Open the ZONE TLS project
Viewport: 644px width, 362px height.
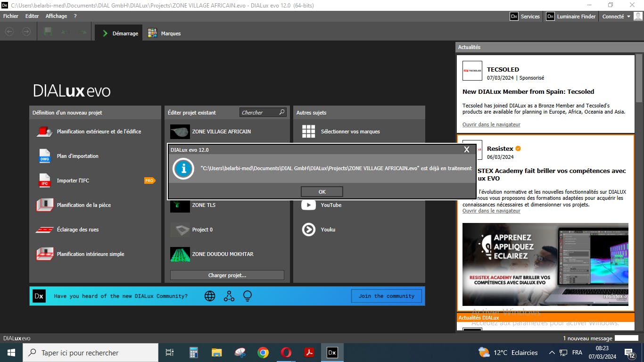[193, 205]
